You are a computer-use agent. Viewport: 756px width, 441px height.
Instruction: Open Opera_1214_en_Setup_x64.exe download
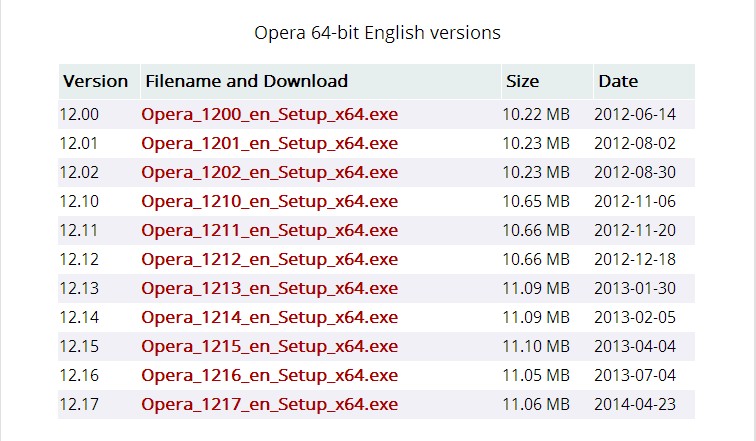(x=269, y=317)
